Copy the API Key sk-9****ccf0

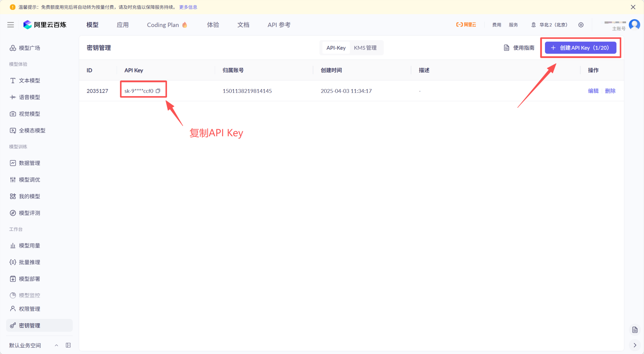158,91
